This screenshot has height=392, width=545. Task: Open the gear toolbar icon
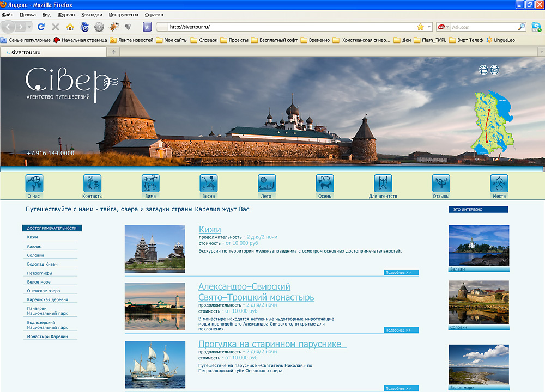pyautogui.click(x=99, y=27)
